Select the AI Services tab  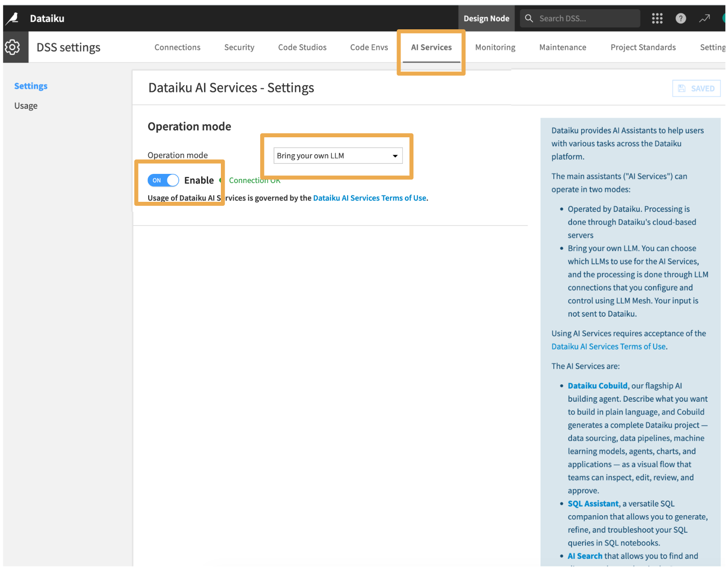[x=431, y=47]
